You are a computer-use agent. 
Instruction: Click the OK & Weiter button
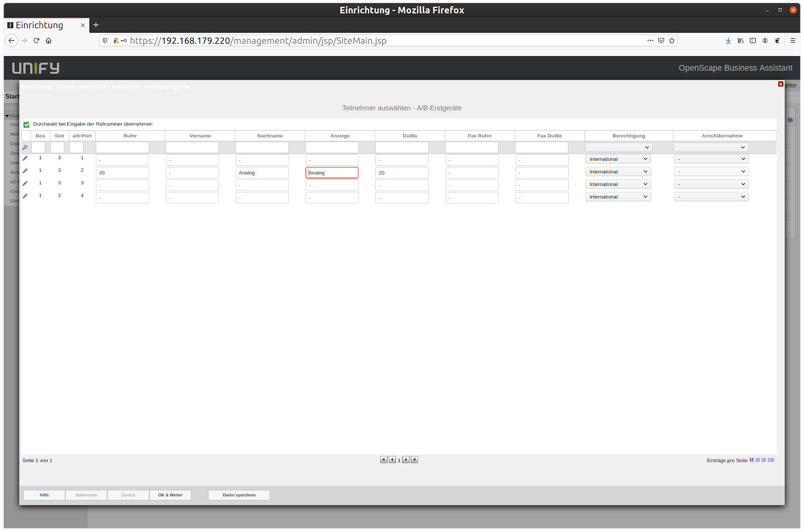click(170, 495)
